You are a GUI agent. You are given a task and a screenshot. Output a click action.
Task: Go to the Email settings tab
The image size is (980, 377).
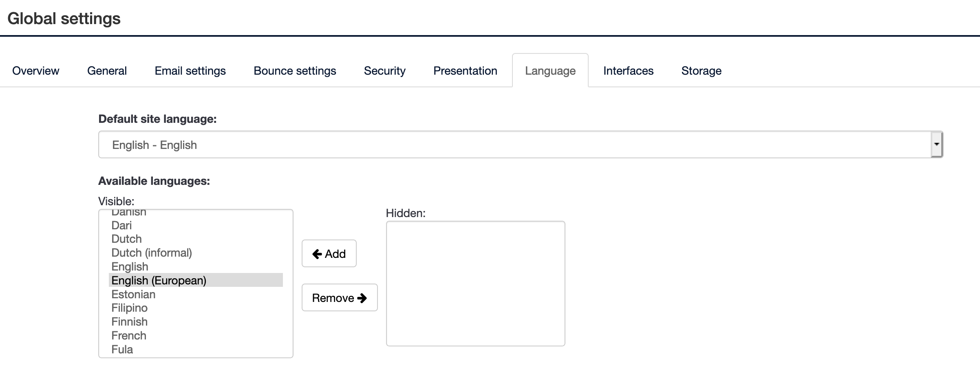190,71
